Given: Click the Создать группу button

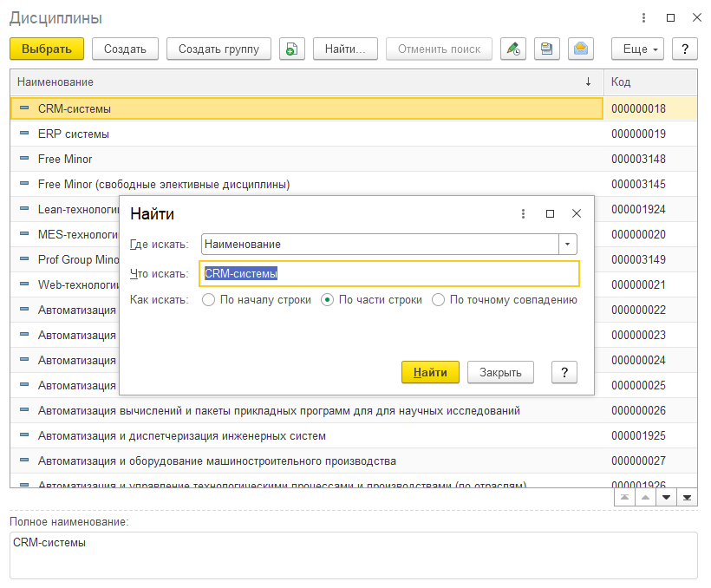Looking at the screenshot, I should (219, 49).
